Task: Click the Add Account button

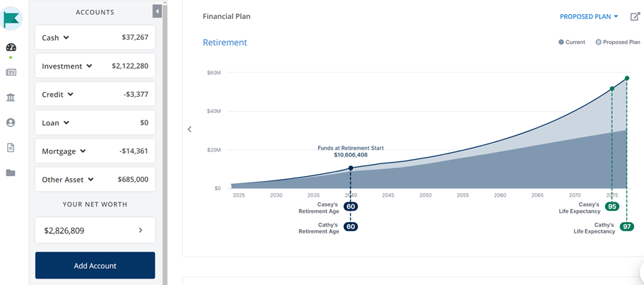Action: coord(95,266)
